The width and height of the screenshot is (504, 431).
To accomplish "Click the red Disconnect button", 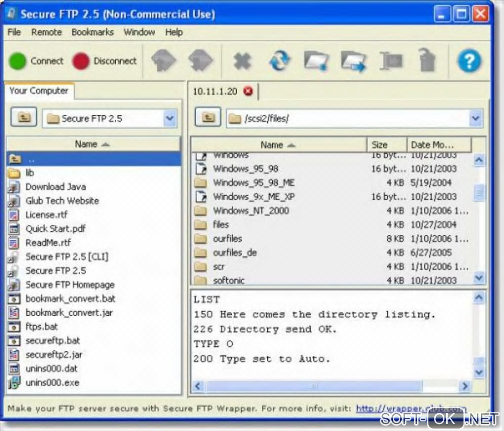I will pyautogui.click(x=104, y=61).
